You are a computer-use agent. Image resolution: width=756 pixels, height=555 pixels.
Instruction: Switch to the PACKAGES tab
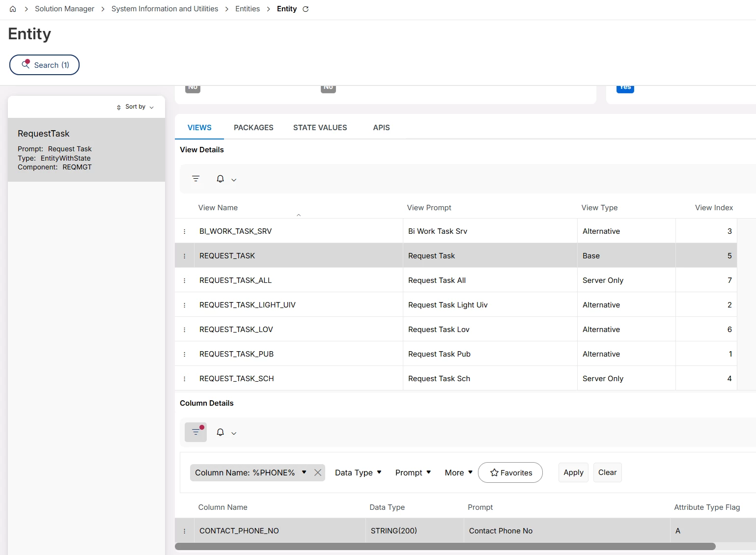(253, 128)
